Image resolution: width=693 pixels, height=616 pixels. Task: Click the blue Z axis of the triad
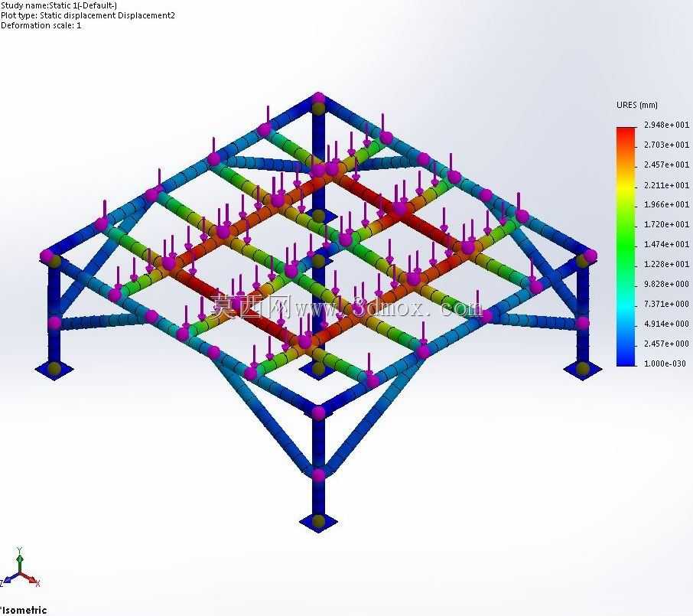(x=9, y=579)
